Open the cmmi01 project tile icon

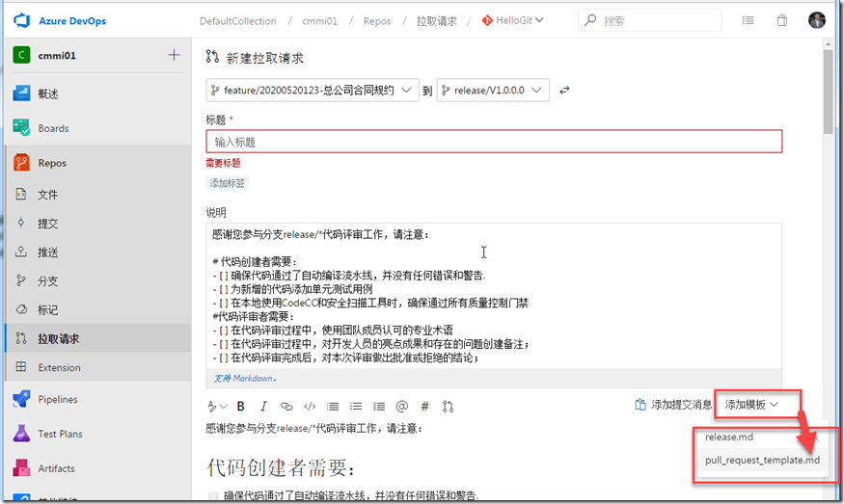(x=21, y=55)
